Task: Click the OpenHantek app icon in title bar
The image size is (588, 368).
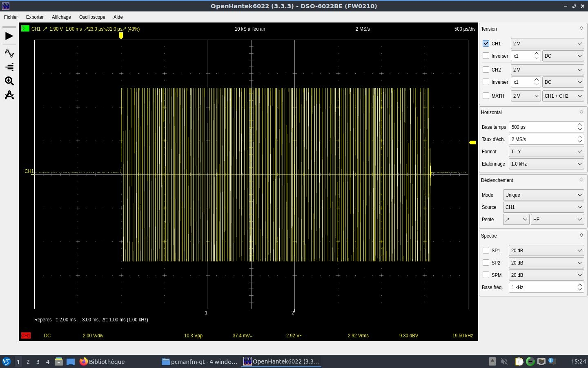Action: [x=6, y=6]
